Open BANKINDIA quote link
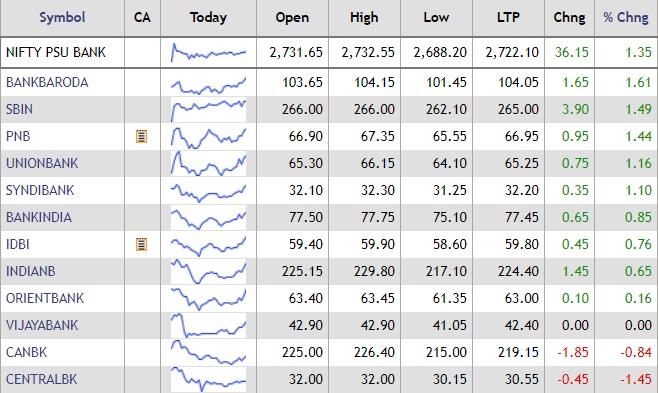658x393 pixels. (x=39, y=217)
